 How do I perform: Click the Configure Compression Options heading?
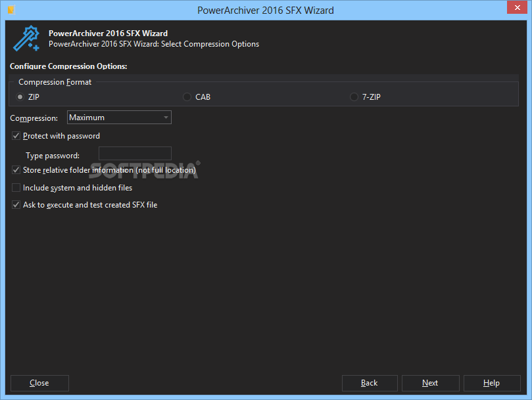coord(68,66)
